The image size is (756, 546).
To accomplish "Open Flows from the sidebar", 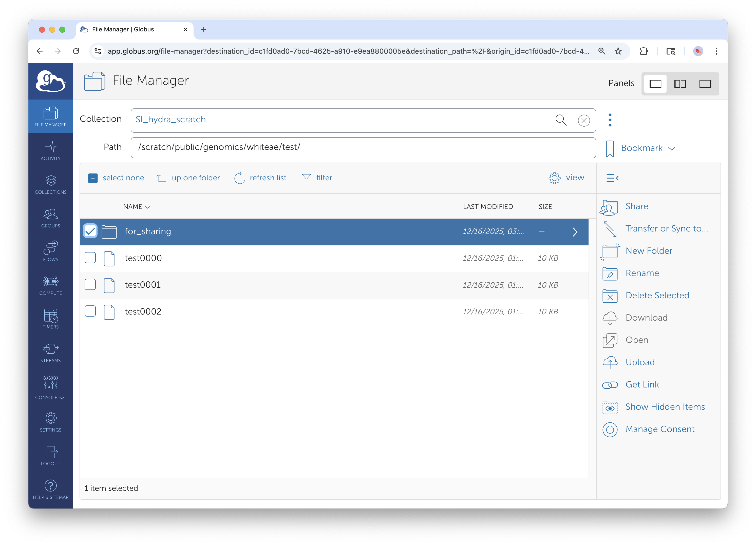I will coord(51,251).
